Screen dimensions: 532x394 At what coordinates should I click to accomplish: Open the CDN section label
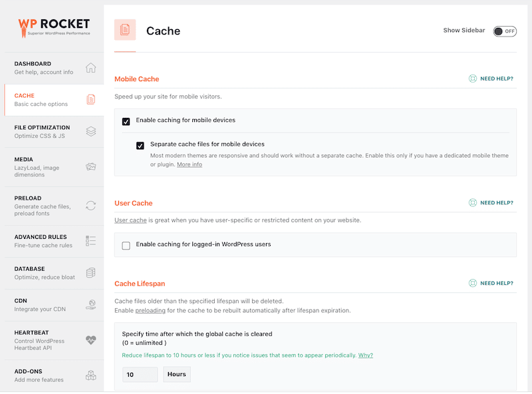pos(21,301)
